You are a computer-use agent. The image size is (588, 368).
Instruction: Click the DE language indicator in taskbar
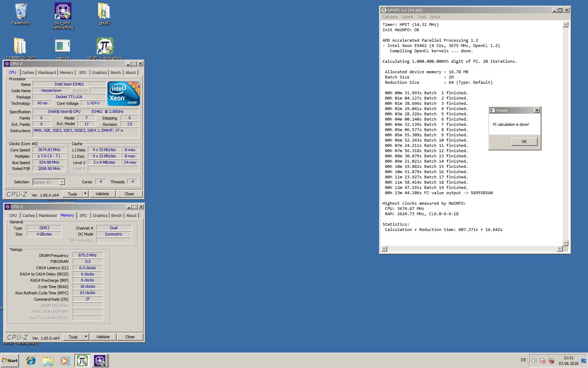(x=523, y=360)
